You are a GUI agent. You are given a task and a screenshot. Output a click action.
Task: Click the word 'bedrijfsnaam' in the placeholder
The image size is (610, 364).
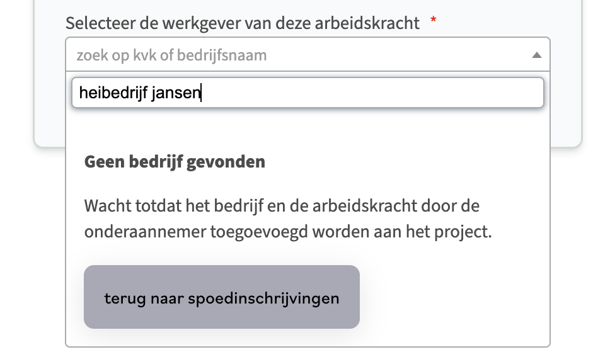point(222,55)
